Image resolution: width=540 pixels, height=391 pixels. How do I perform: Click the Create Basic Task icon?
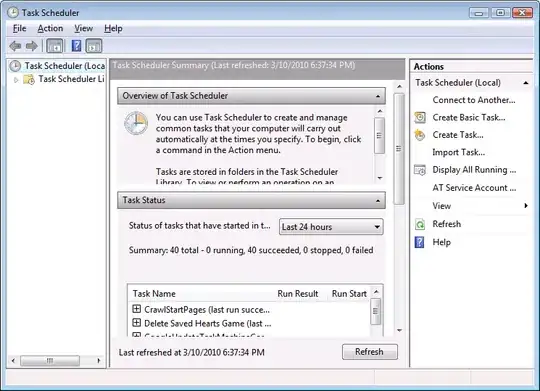click(420, 117)
